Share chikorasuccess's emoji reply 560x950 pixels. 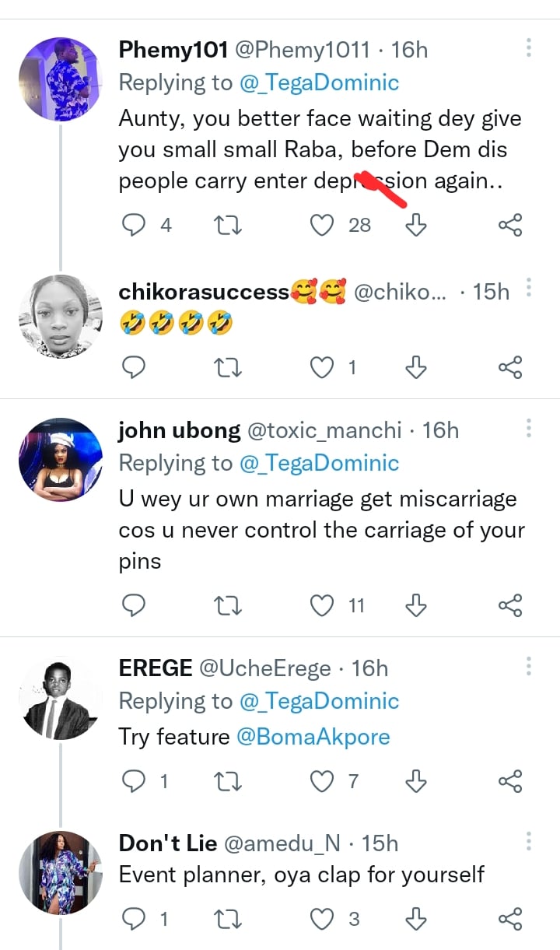coord(509,367)
